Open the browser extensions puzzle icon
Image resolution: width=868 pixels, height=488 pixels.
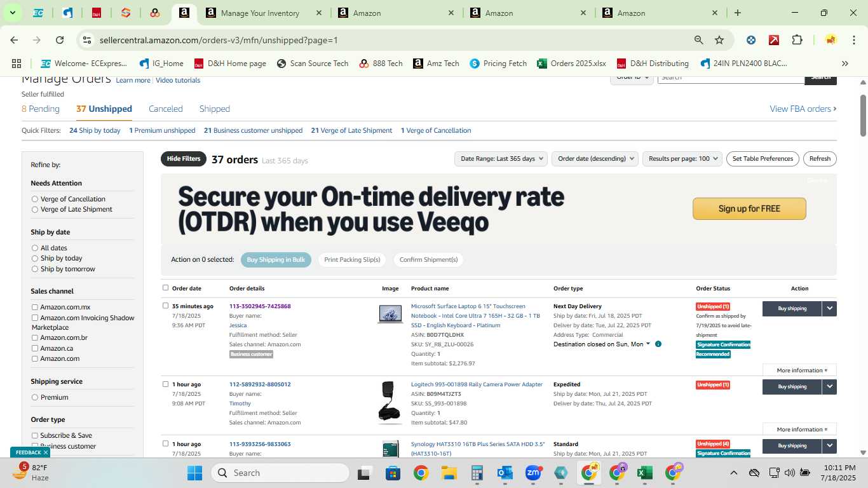coord(797,40)
